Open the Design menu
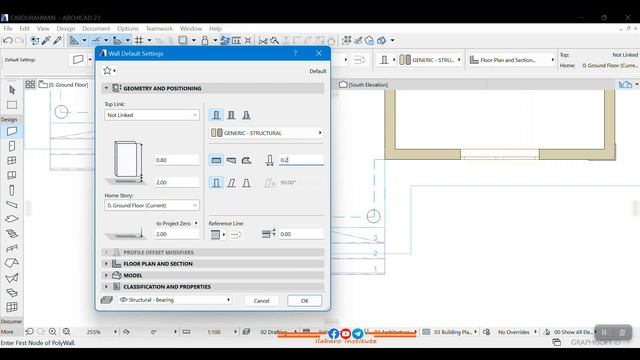640x360 pixels. click(x=66, y=29)
